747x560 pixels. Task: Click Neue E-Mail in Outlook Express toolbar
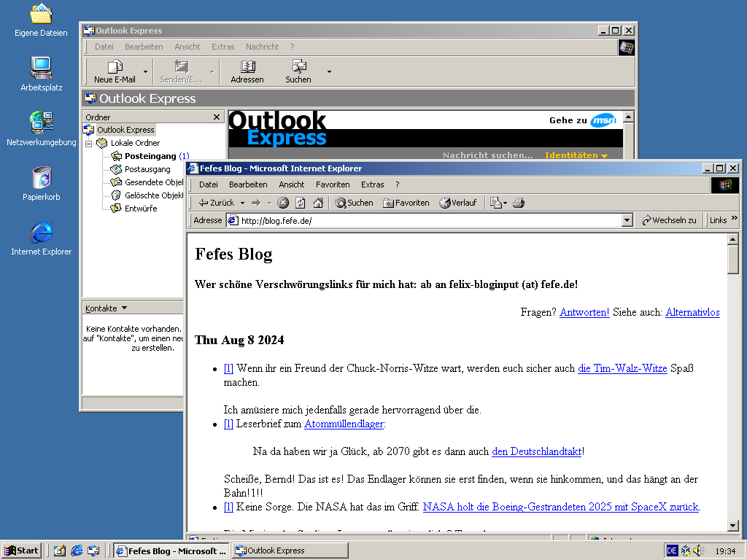(x=115, y=71)
